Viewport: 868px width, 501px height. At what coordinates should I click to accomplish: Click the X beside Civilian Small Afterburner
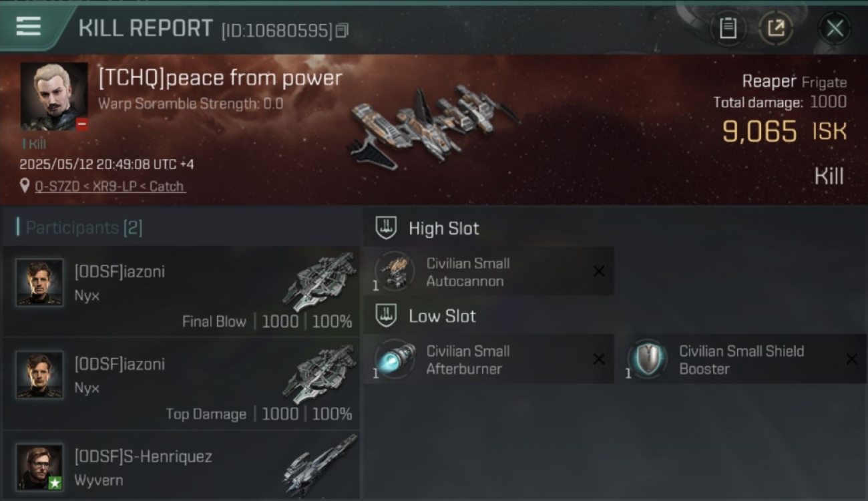599,359
